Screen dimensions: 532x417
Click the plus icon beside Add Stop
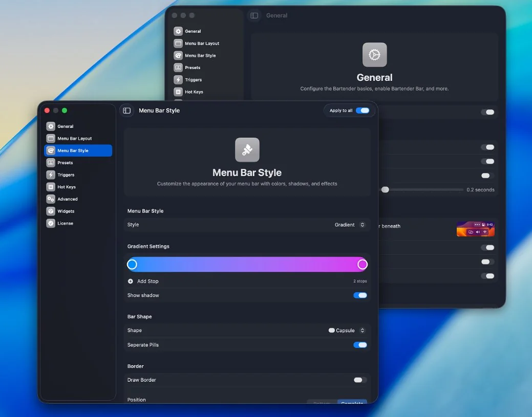(130, 281)
